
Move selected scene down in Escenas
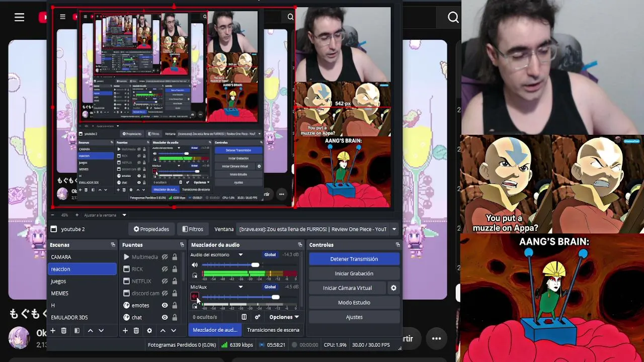101,330
